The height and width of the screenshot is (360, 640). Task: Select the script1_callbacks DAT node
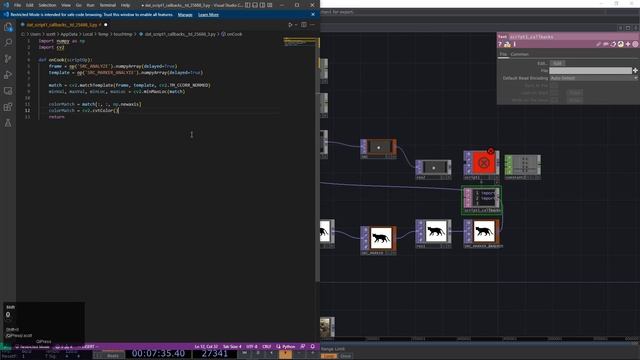point(482,200)
